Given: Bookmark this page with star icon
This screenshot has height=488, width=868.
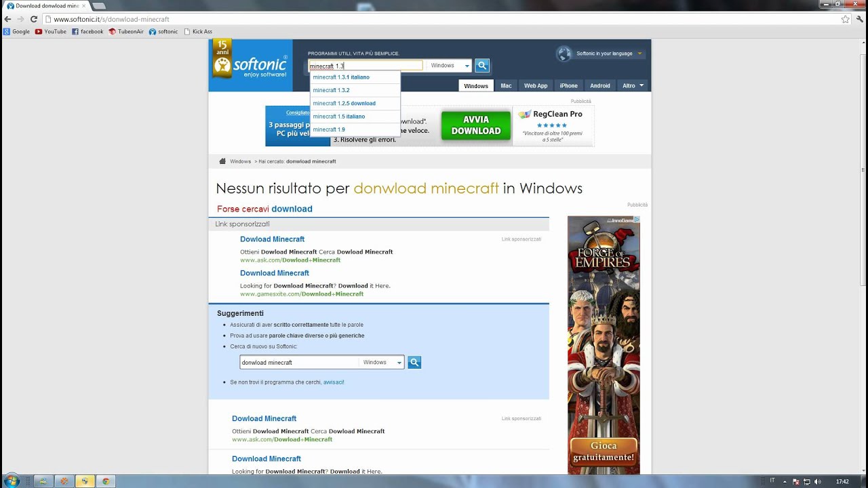Looking at the screenshot, I should tap(845, 19).
